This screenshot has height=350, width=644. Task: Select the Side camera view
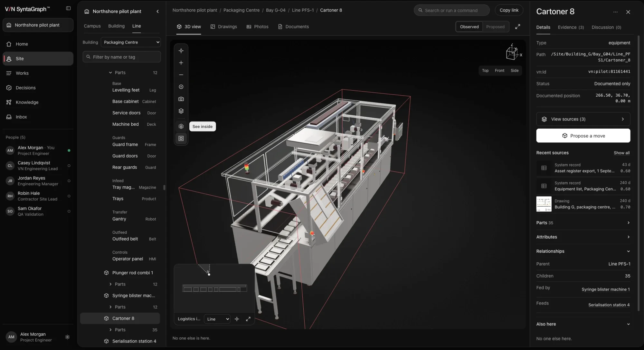(x=515, y=71)
